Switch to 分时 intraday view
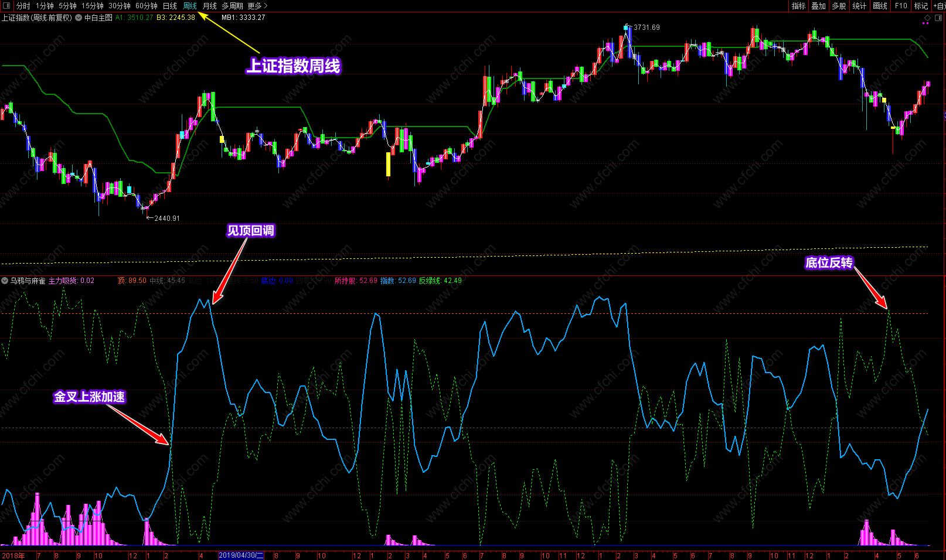The width and height of the screenshot is (946, 560). point(23,6)
